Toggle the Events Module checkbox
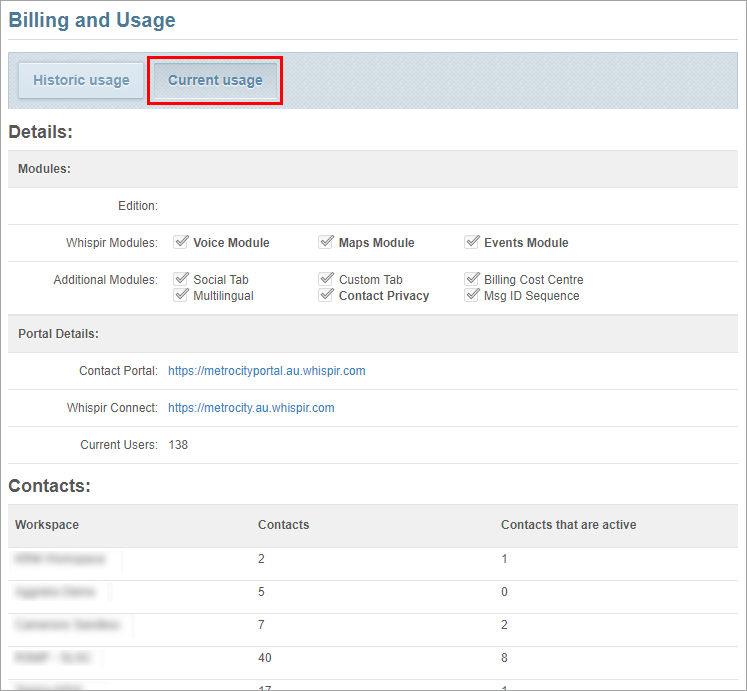Viewport: 747px width, 691px height. [x=472, y=242]
